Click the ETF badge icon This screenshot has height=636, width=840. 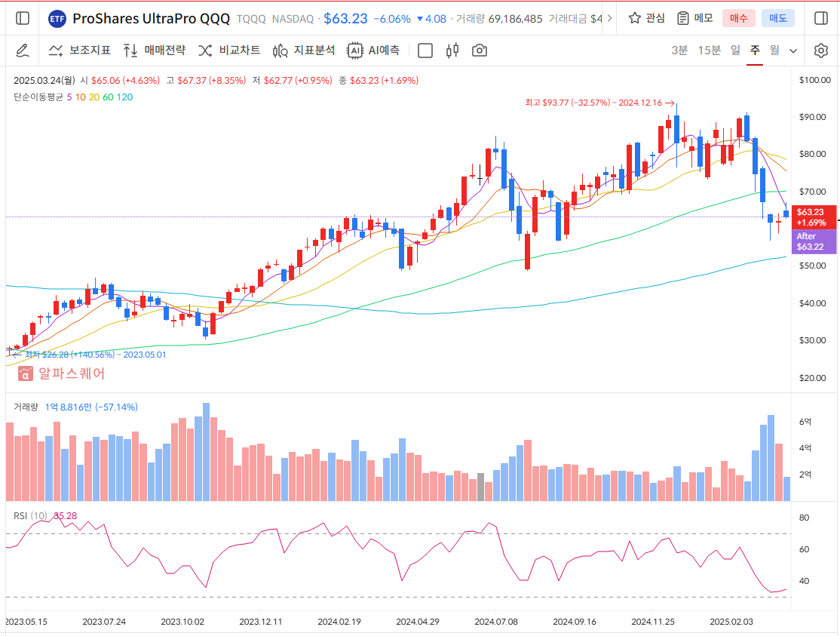(x=57, y=20)
